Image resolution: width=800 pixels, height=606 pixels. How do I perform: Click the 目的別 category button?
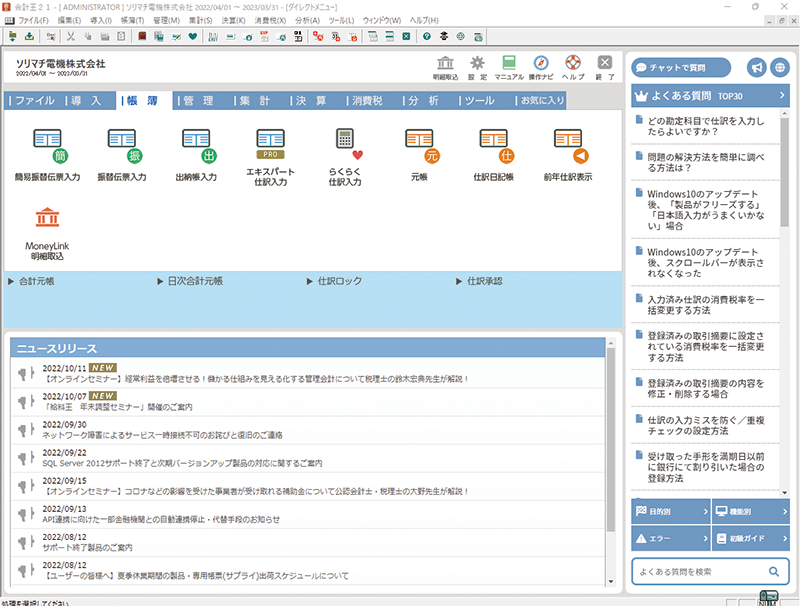[670, 511]
